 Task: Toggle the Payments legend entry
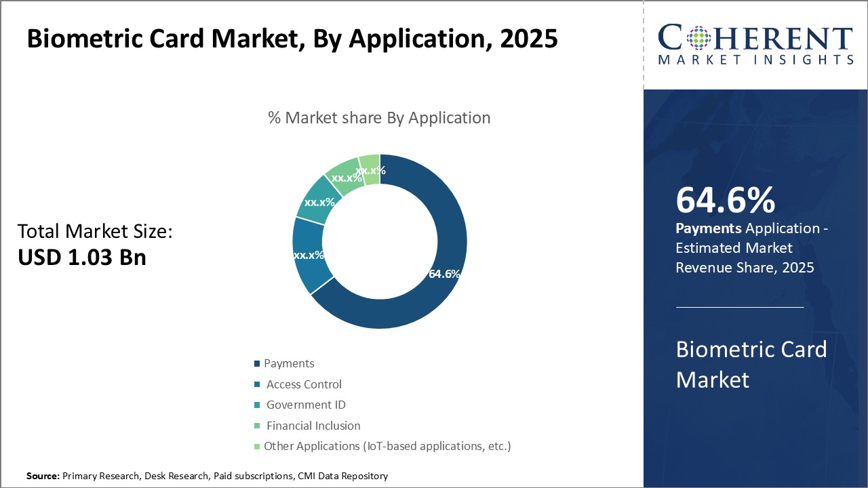[x=288, y=363]
